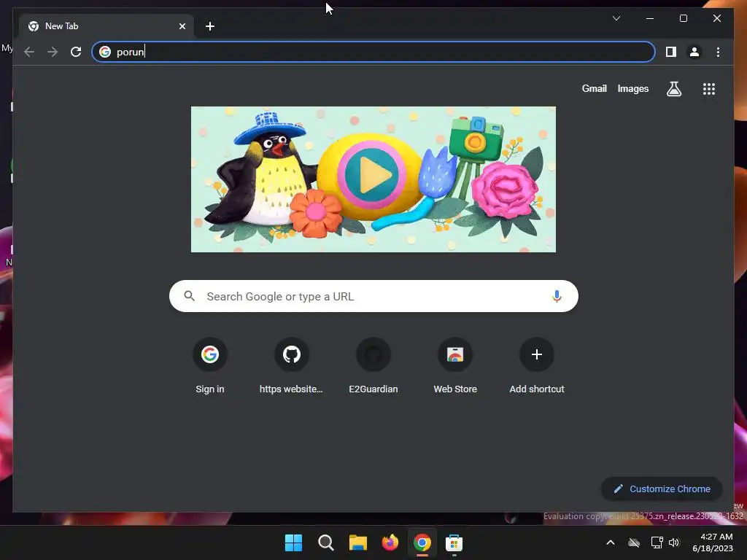The image size is (747, 560).
Task: Click the OneDrive cloud tray icon
Action: 634,542
